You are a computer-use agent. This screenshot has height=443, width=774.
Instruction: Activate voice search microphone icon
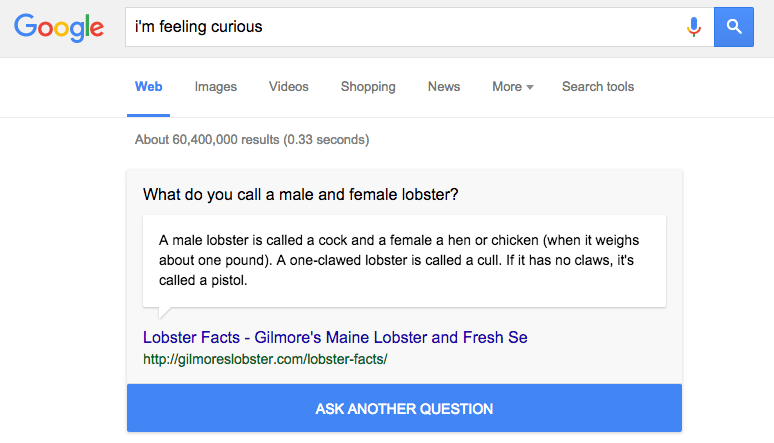click(x=694, y=27)
